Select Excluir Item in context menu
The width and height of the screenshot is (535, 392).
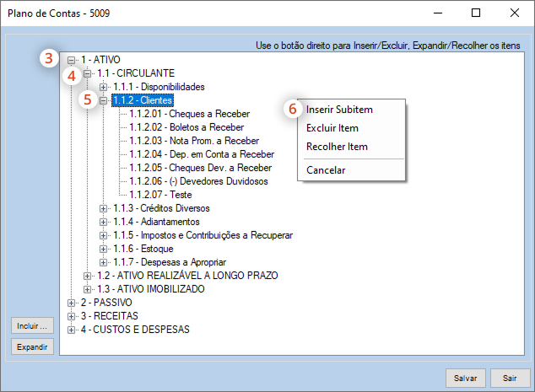(332, 128)
